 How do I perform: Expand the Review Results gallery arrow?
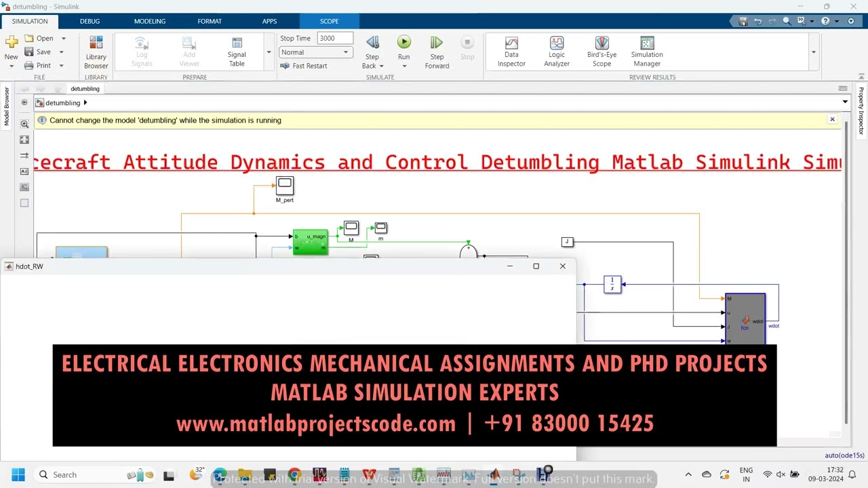[x=813, y=52]
